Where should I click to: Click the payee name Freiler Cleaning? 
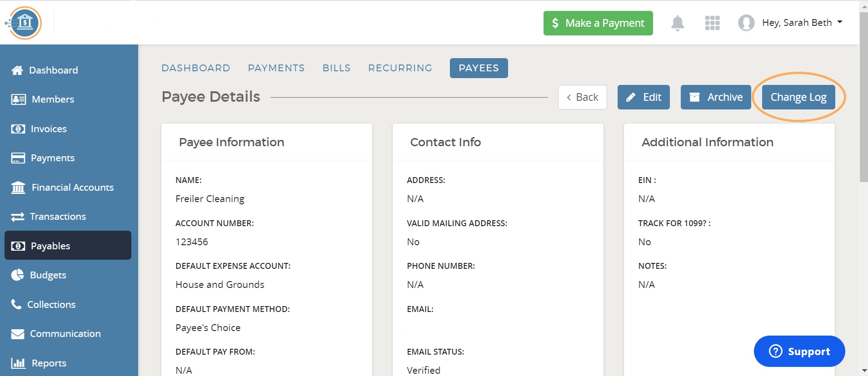tap(210, 199)
